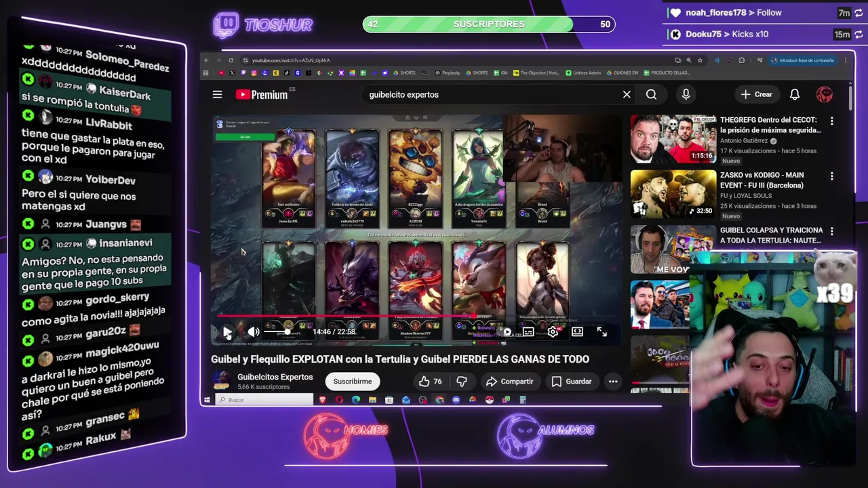Click the Antonio Gutiérrez channel name
Screen dimensions: 868x488
[745, 141]
